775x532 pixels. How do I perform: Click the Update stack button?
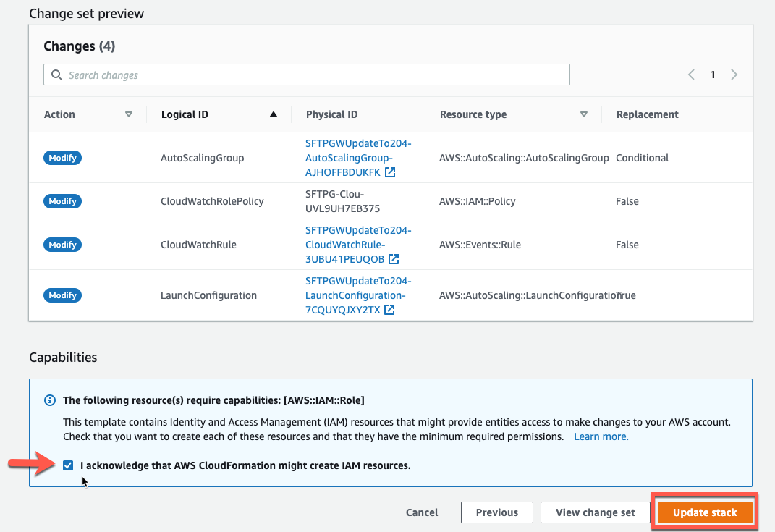pyautogui.click(x=704, y=512)
